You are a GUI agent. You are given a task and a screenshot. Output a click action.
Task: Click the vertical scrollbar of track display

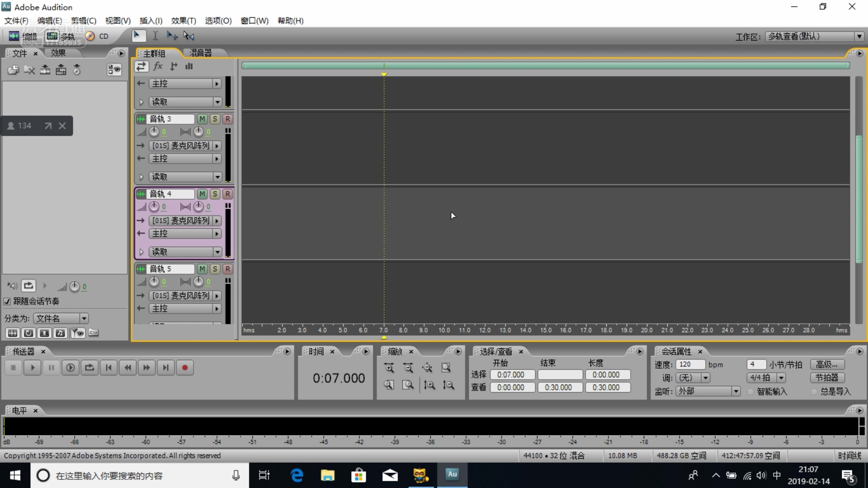click(859, 199)
